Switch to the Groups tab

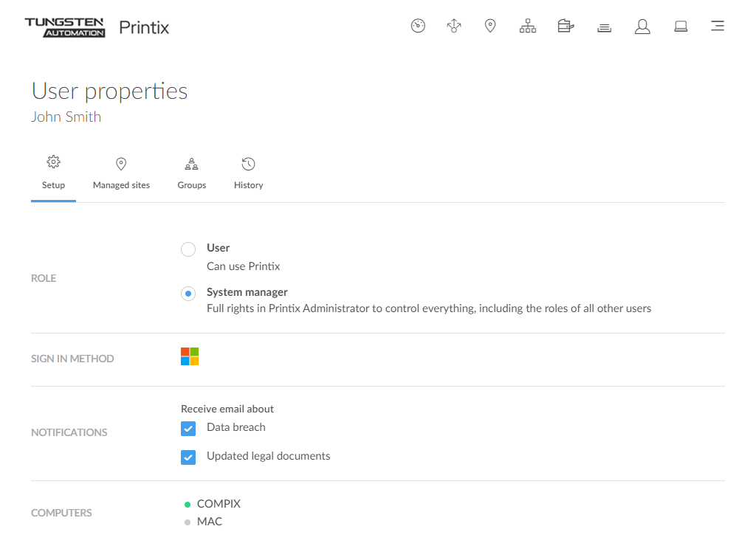[x=191, y=173]
